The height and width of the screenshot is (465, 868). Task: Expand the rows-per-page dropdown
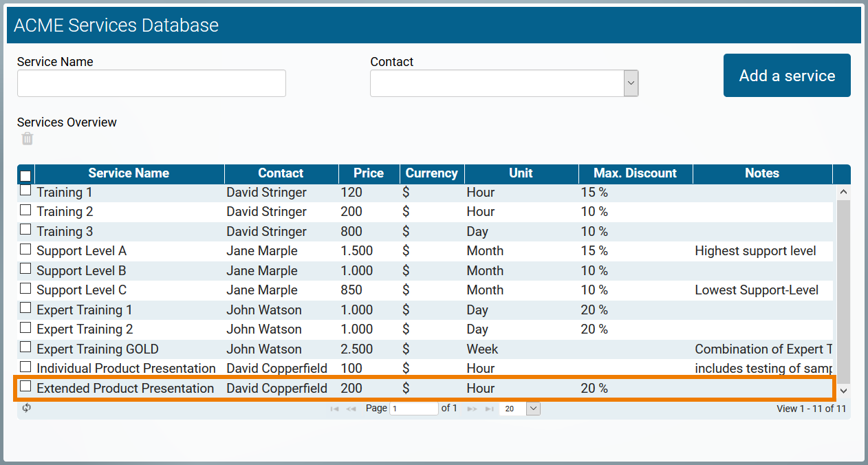tap(533, 409)
